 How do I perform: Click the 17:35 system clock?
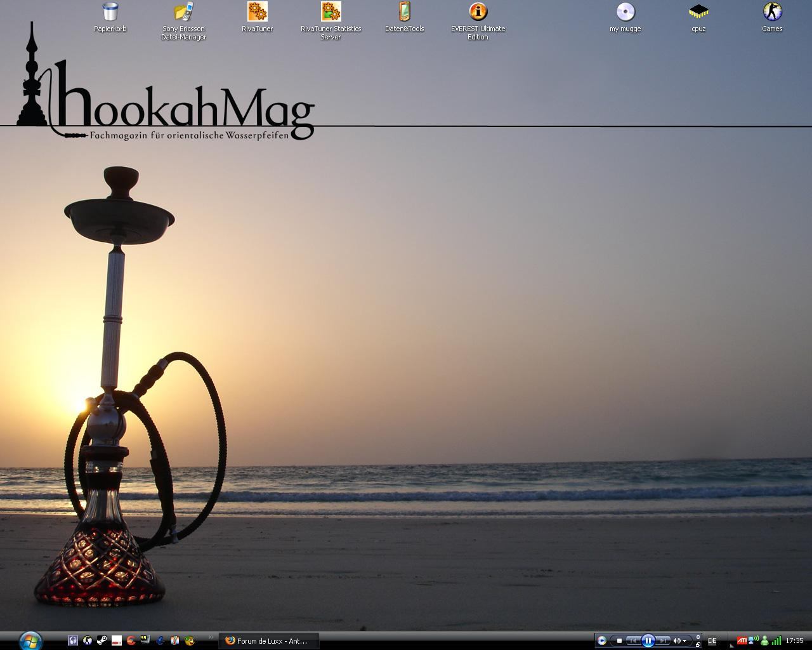[794, 640]
